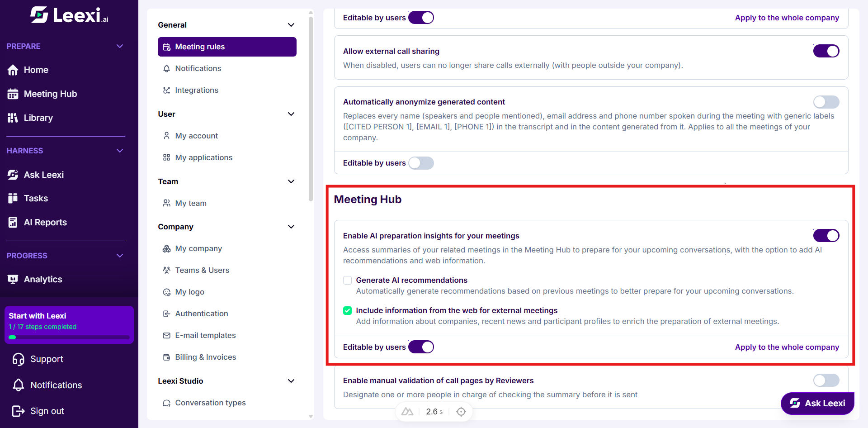The image size is (868, 428).
Task: Click the My team people icon
Action: 167,203
